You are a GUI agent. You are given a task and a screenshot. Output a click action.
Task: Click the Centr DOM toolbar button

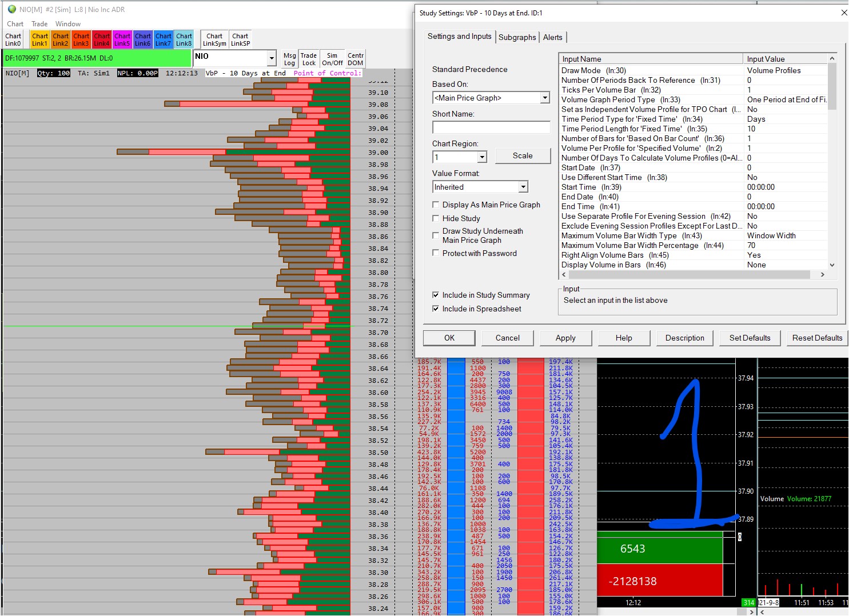point(355,59)
